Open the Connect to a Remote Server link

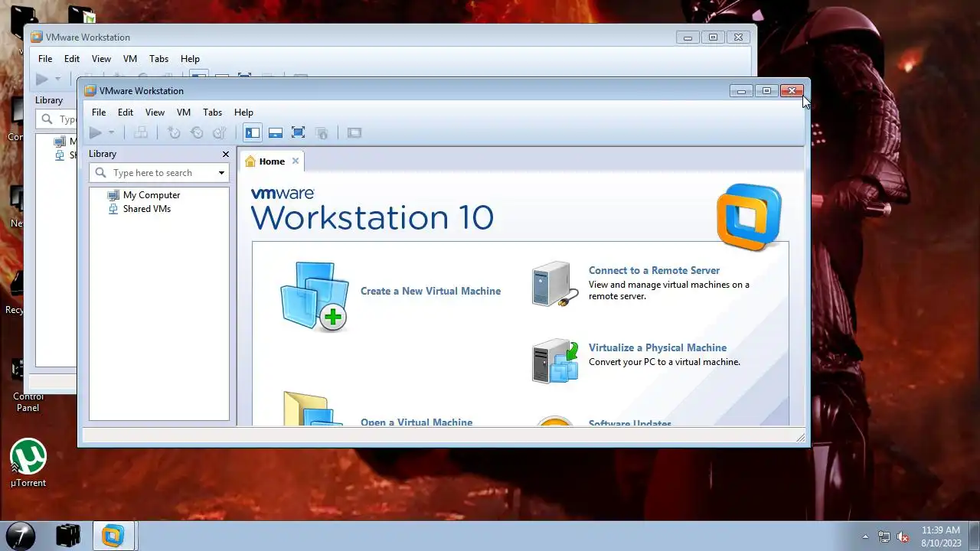point(654,270)
